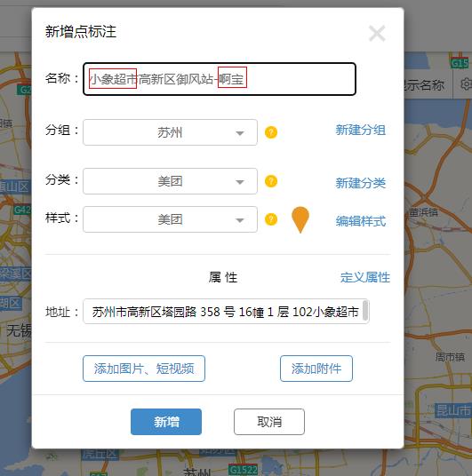Click the help icon next to 分类
The image size is (472, 476).
271,181
